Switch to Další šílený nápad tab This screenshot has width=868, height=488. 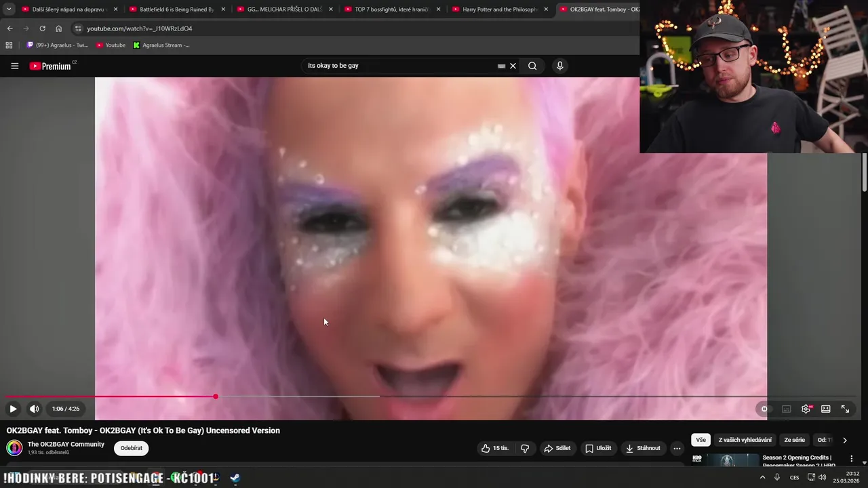pos(69,9)
